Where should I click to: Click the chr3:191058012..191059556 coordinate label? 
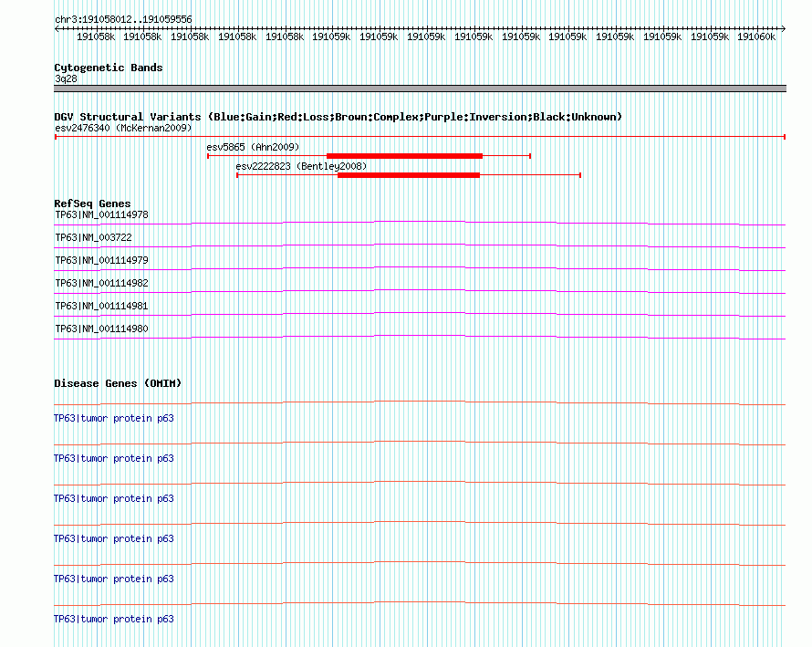(x=123, y=20)
